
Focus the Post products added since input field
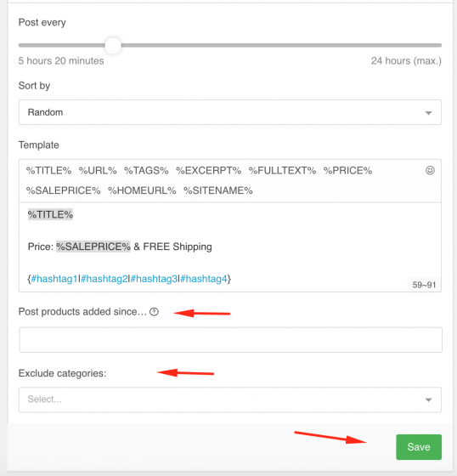tap(231, 340)
